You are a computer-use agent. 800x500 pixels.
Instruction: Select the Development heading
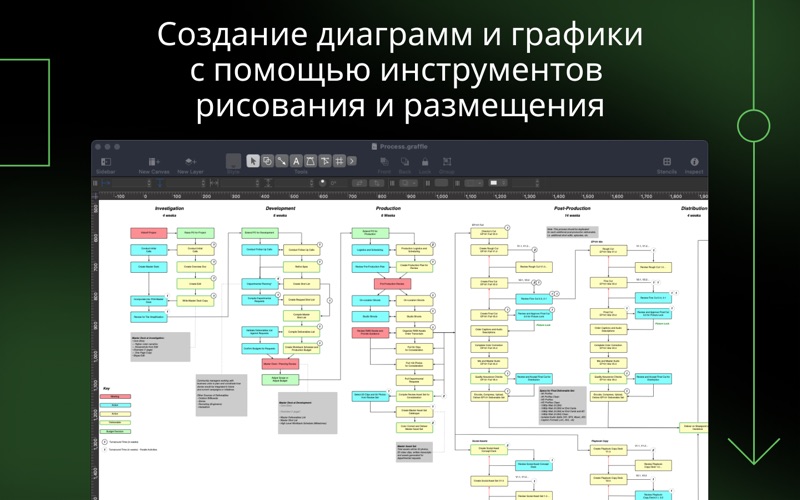[x=280, y=208]
